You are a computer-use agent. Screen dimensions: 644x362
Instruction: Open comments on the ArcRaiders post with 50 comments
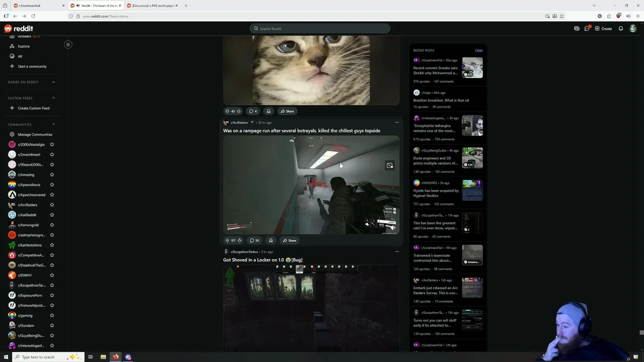pos(254,240)
